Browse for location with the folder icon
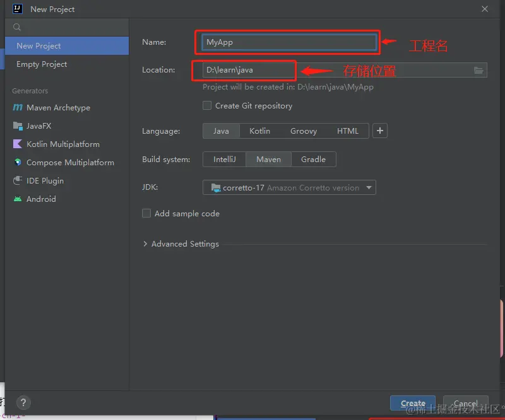This screenshot has width=505, height=420. pos(478,70)
